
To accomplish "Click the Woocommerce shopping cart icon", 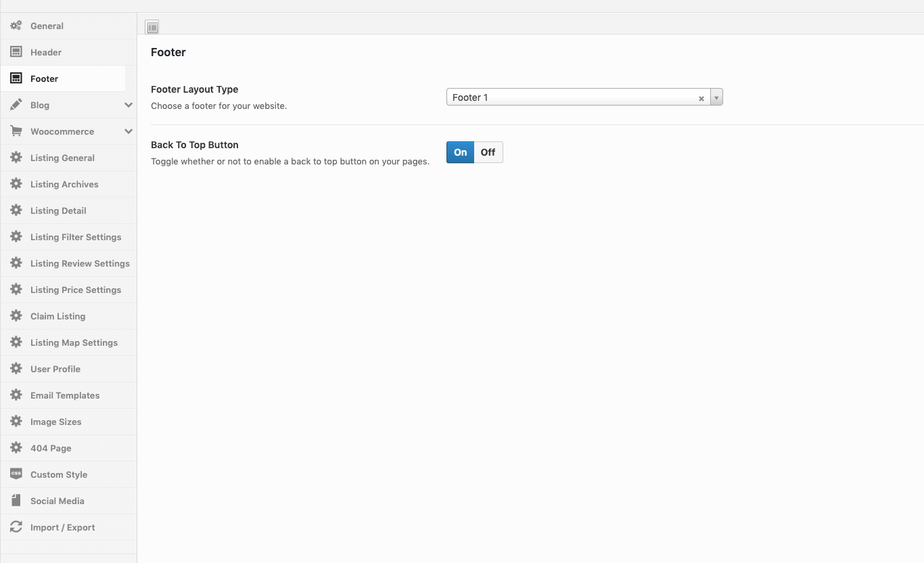I will click(x=16, y=131).
